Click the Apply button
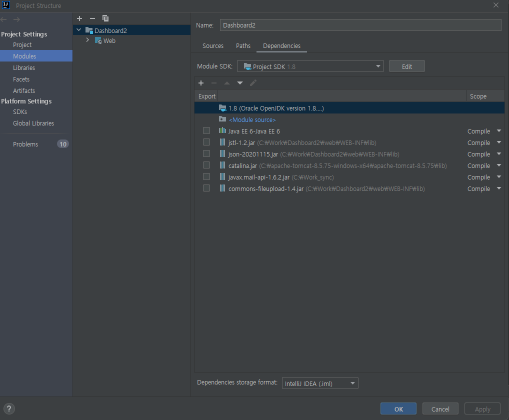Screen dimensions: 509x420 [x=482, y=409]
